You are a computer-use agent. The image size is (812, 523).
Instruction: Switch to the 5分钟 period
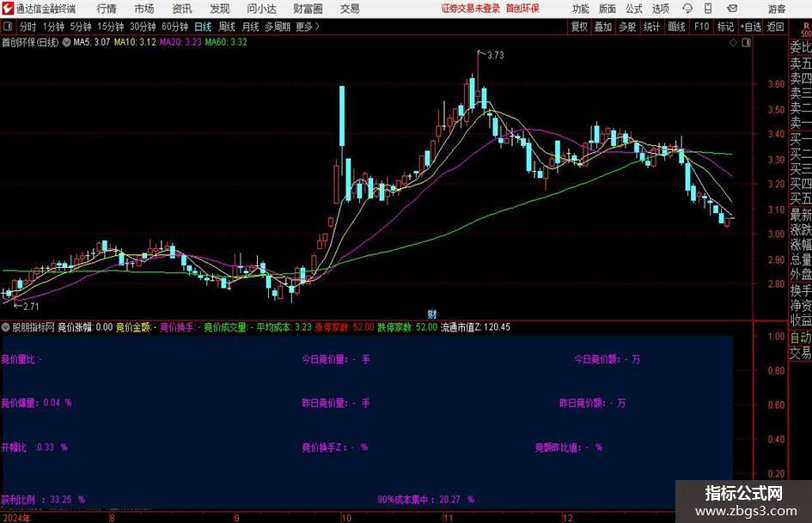click(x=80, y=27)
